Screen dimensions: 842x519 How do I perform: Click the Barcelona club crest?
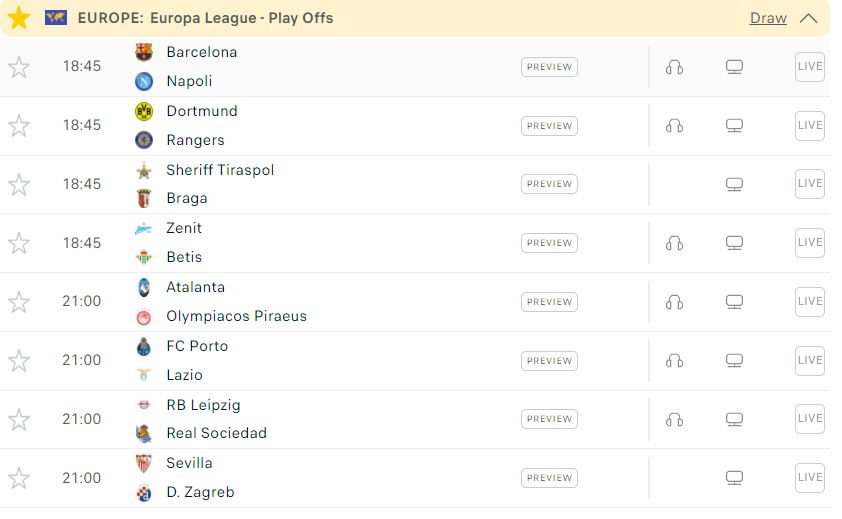(x=143, y=52)
